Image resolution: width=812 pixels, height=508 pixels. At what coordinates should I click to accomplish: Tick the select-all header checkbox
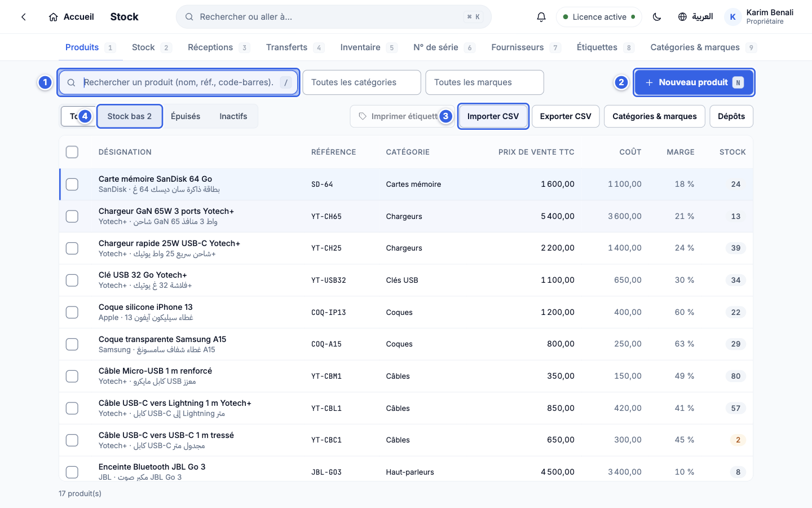pyautogui.click(x=72, y=152)
